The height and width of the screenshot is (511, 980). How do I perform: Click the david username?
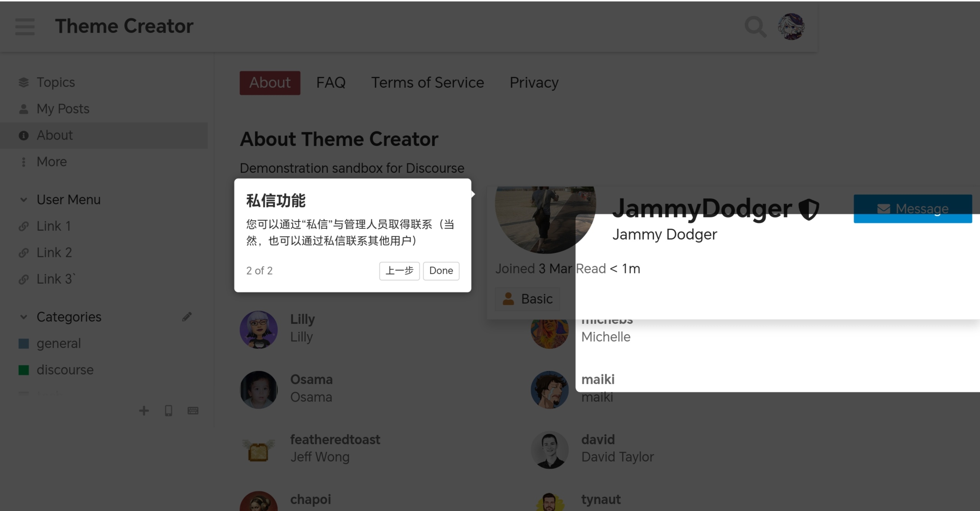[x=598, y=439]
